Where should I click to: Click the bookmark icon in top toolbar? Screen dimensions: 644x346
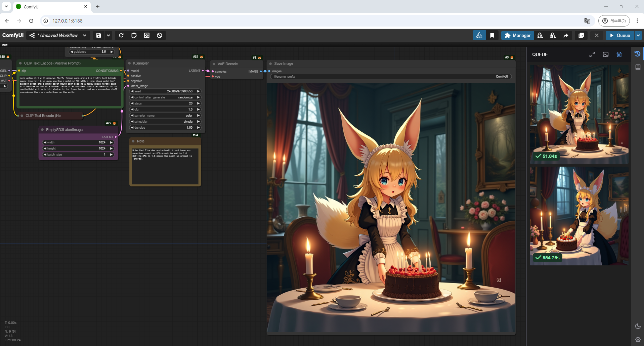(x=492, y=35)
